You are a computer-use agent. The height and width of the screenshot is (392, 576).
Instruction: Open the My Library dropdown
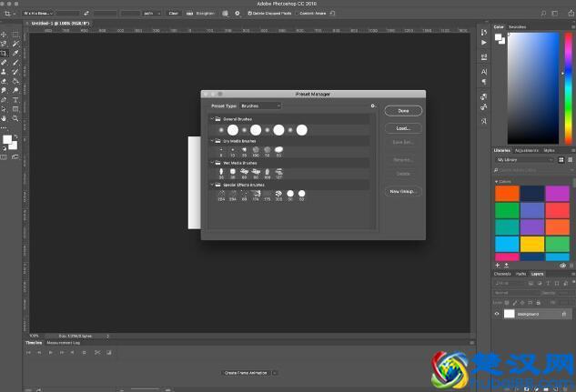point(523,159)
